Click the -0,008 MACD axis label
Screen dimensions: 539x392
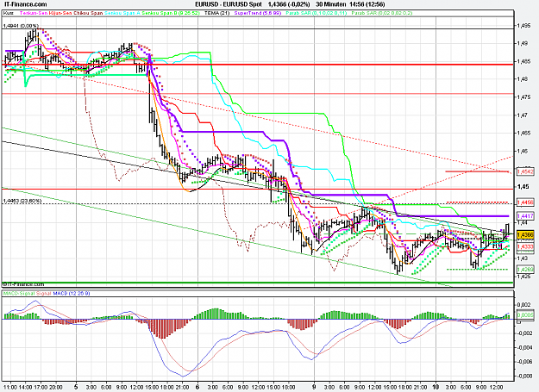[x=524, y=376]
